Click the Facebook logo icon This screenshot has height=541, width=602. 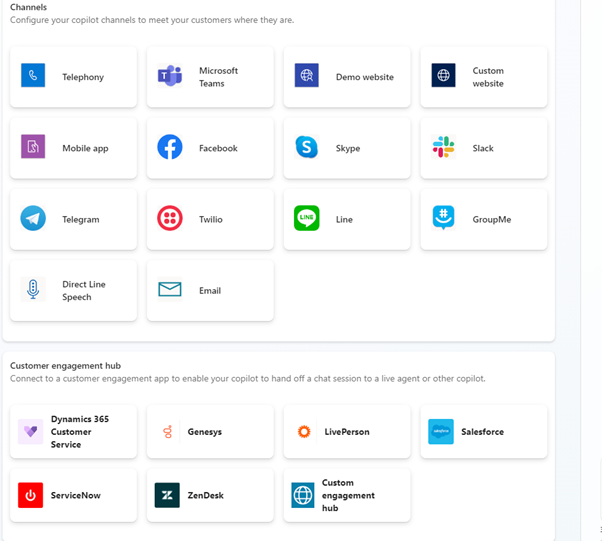point(170,147)
